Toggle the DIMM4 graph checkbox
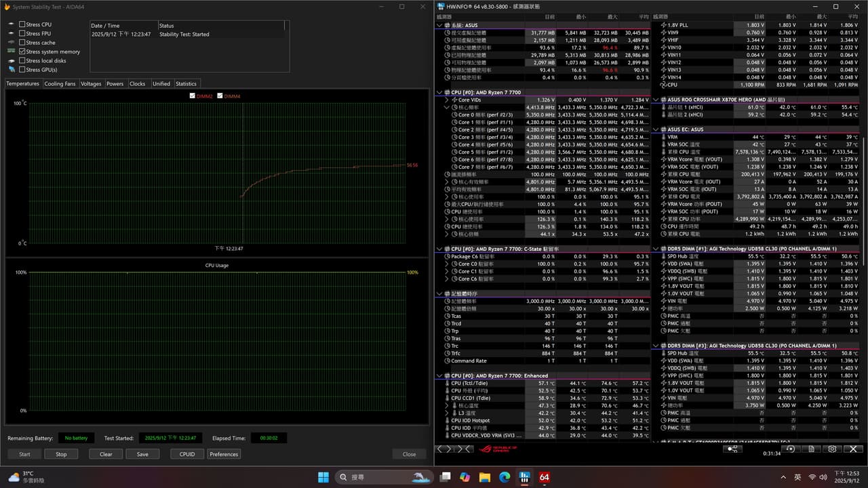This screenshot has height=488, width=868. click(220, 96)
